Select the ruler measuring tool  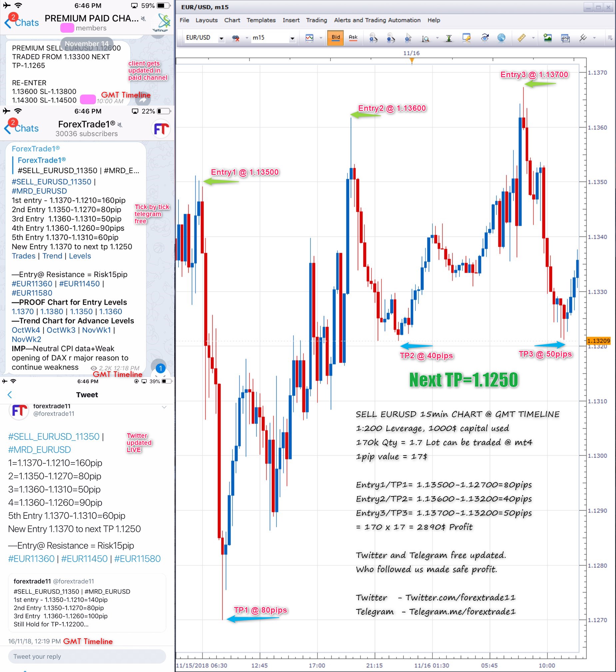coord(521,38)
